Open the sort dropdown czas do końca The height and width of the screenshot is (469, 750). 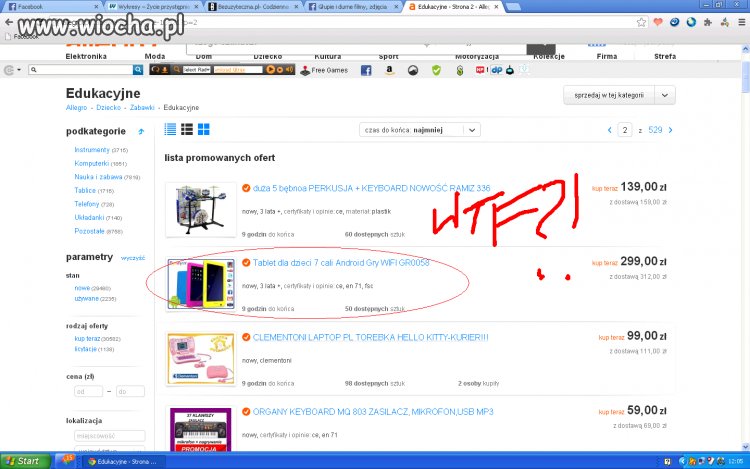420,130
